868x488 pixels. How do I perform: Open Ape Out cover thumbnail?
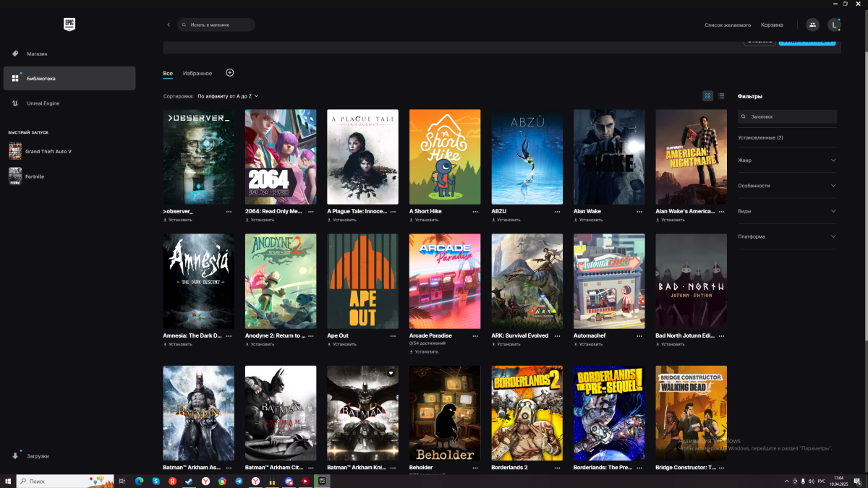click(x=362, y=281)
